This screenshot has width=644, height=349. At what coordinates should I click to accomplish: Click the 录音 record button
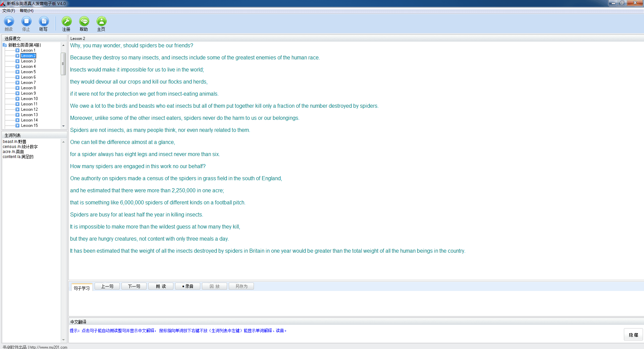187,286
